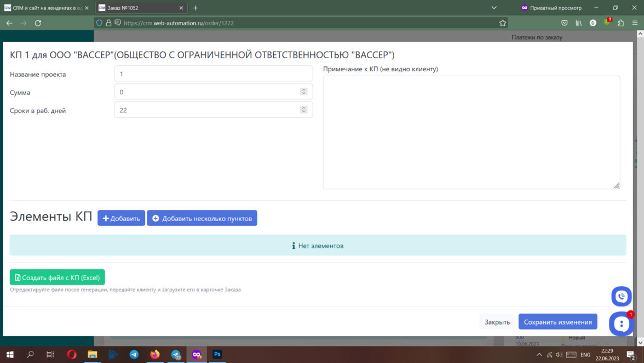Open the Windows Start menu
The height and width of the screenshot is (363, 644).
pyautogui.click(x=10, y=354)
